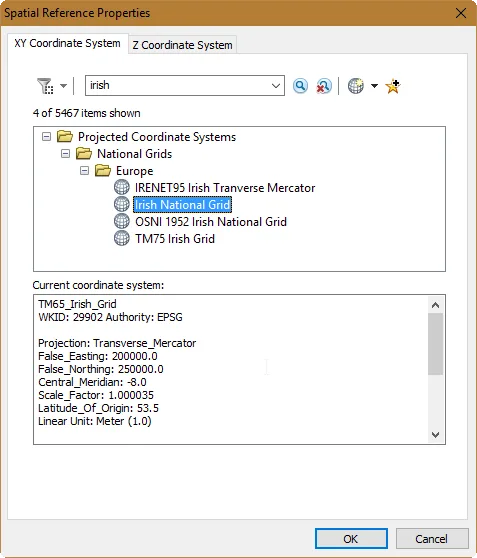The image size is (477, 558).
Task: Click the Europe folder icon
Action: [103, 170]
